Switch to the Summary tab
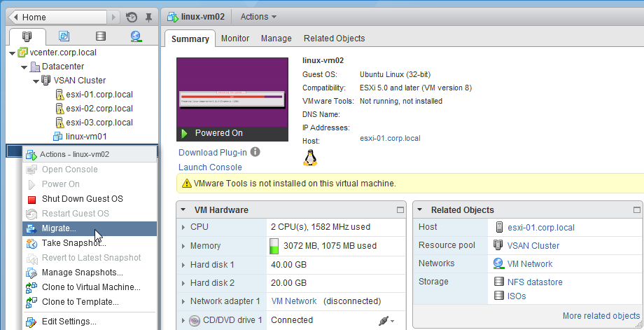This screenshot has height=330, width=644. (x=190, y=39)
